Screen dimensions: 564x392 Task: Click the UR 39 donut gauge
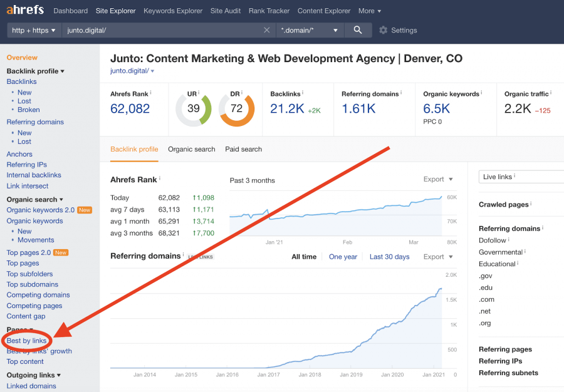click(x=194, y=109)
